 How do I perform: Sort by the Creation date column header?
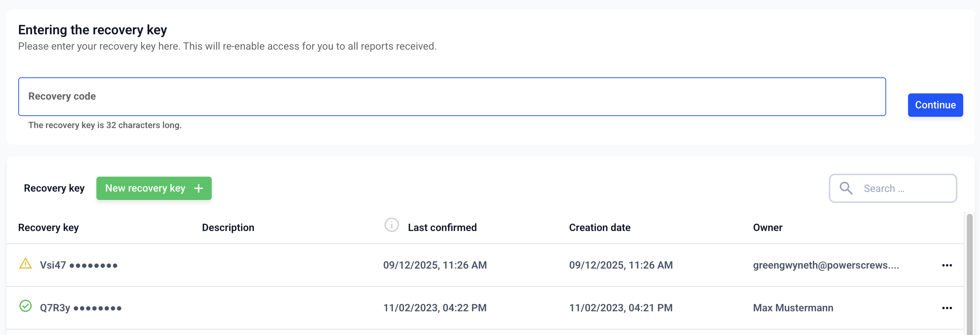tap(599, 227)
